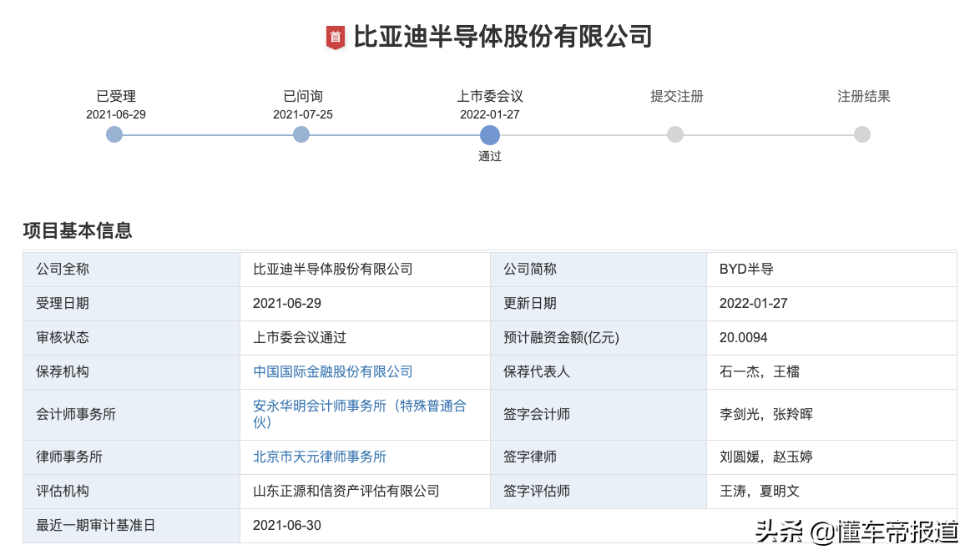Click the red 首 badge icon

point(335,37)
